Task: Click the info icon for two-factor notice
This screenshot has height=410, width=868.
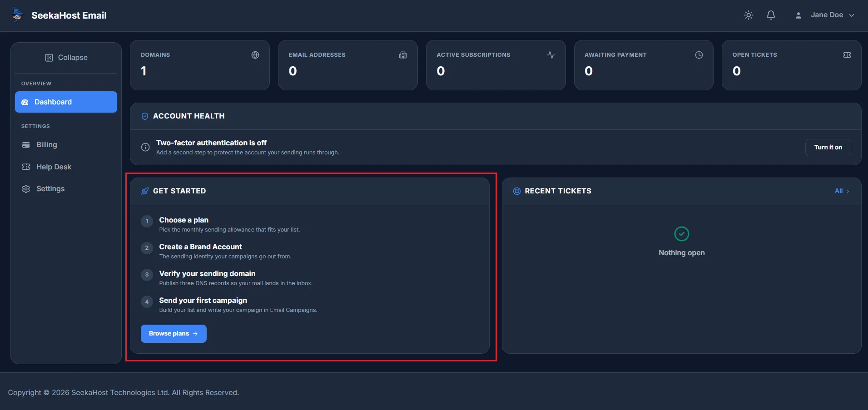Action: click(145, 147)
